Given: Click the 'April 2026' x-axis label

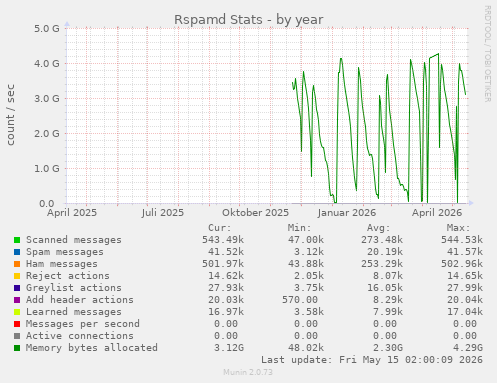Looking at the screenshot, I should click(x=437, y=213).
